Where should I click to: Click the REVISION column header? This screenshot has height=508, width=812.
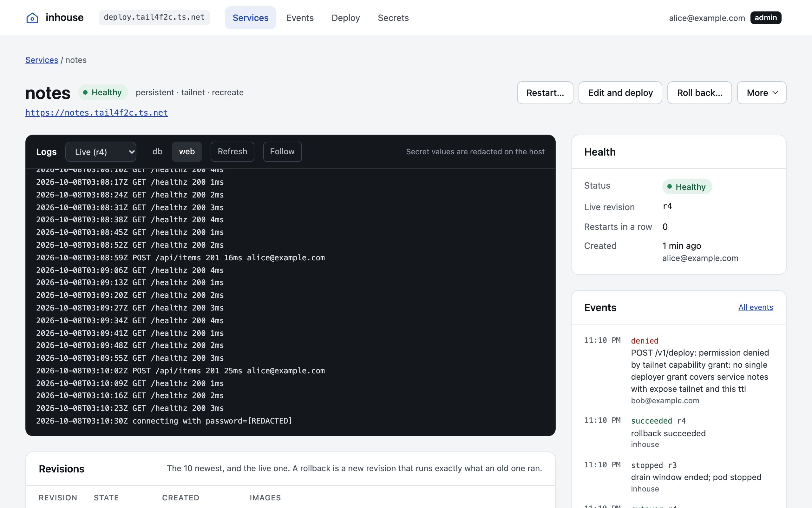point(58,498)
